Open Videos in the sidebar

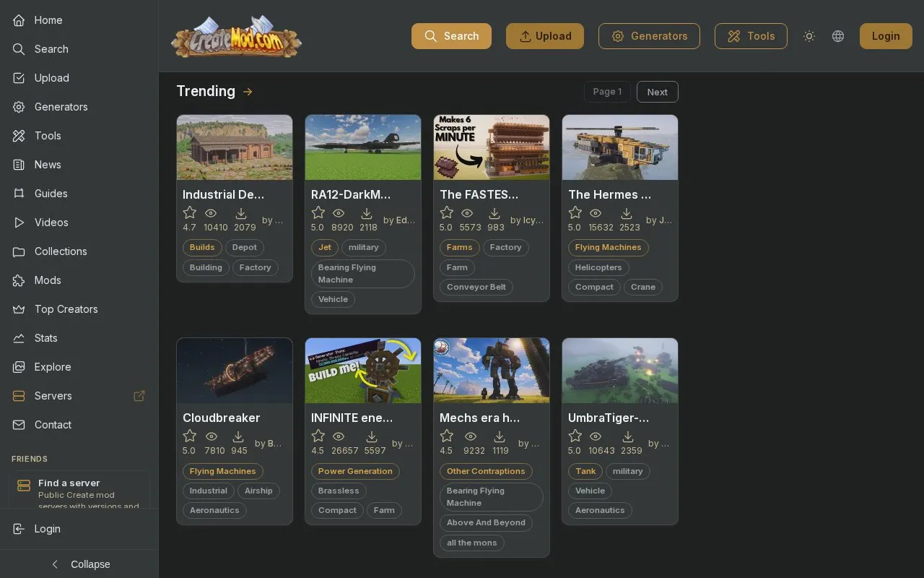pos(79,223)
